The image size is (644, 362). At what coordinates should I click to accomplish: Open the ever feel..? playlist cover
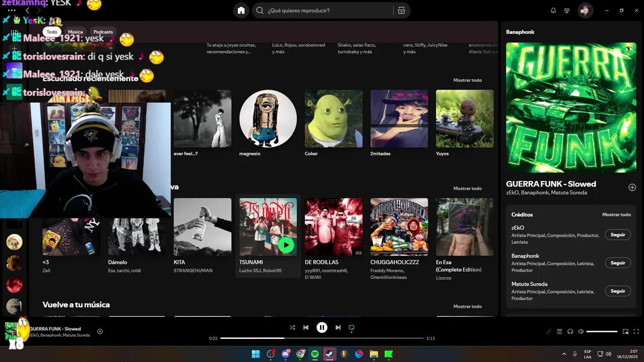(x=202, y=119)
